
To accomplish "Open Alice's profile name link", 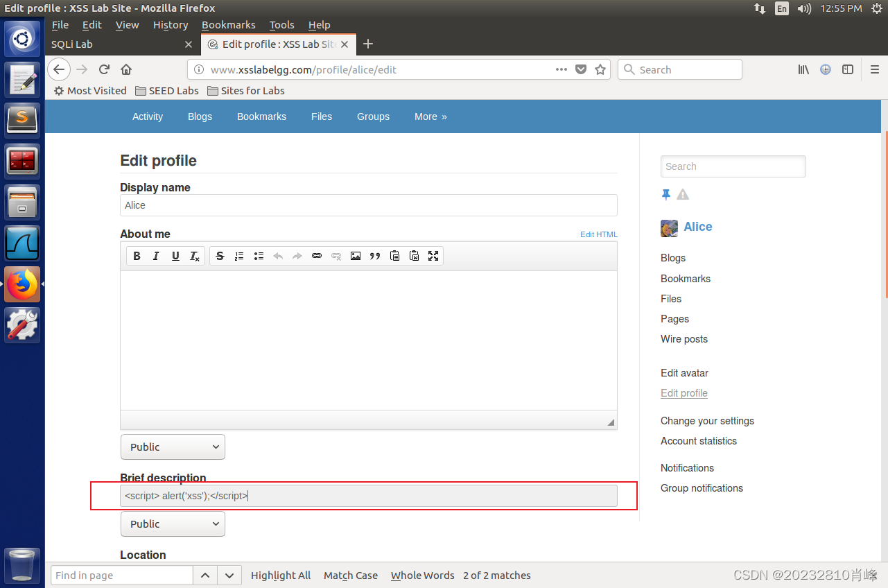I will tap(697, 227).
